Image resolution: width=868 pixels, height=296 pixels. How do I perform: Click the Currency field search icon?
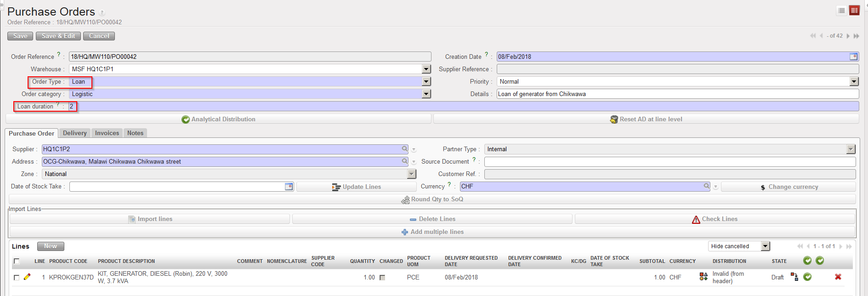[706, 186]
